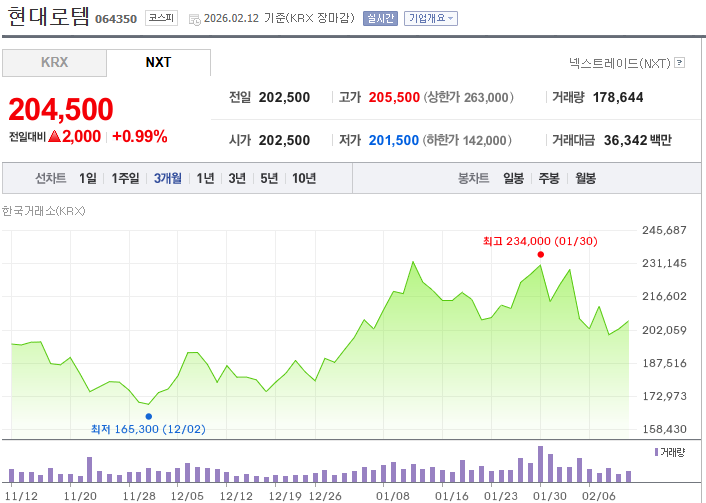Switch to the KRX tab
Screen dimensions: 706x503
(54, 63)
